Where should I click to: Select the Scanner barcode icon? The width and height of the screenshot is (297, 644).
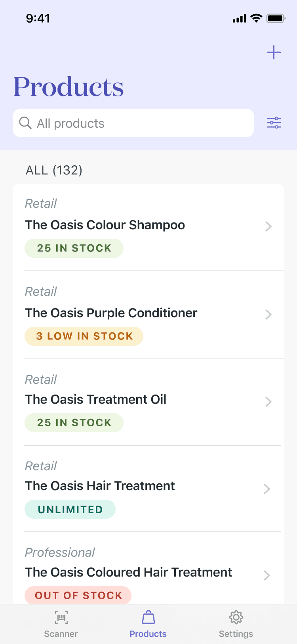(x=61, y=617)
